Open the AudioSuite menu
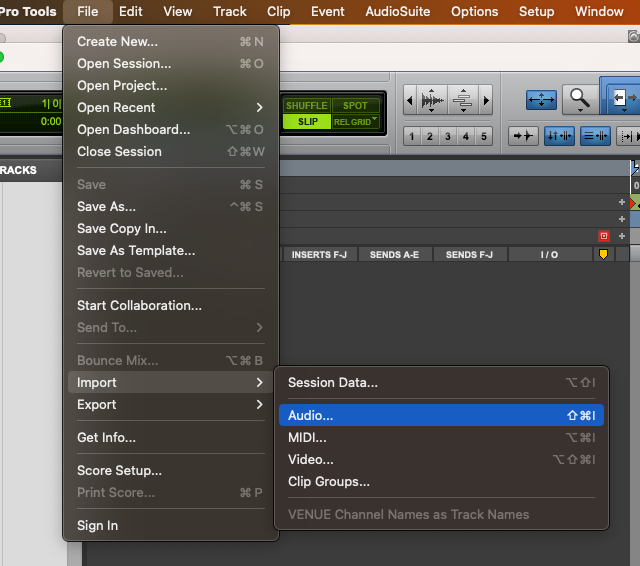Screen dimensions: 640x566 [x=398, y=11]
